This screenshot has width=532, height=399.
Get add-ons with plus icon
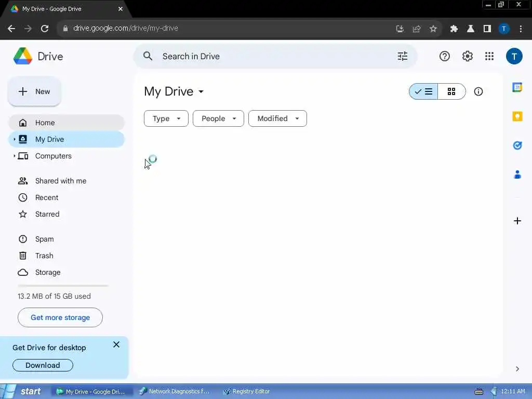click(x=517, y=221)
